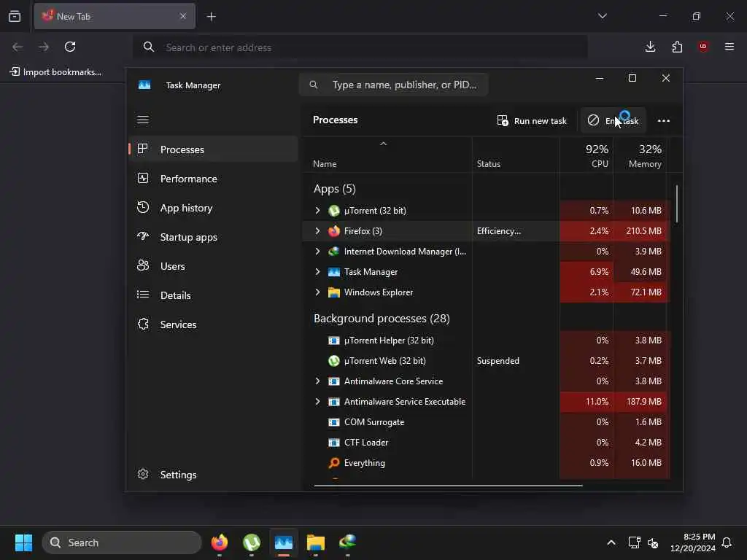Click the Everything search app icon
This screenshot has height=560, width=747.
tap(334, 462)
